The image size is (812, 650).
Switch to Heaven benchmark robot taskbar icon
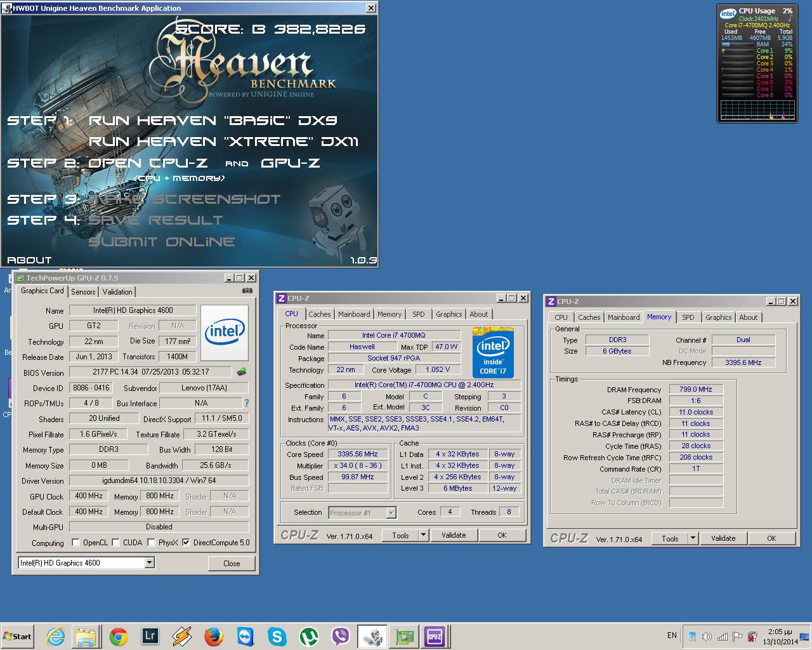pyautogui.click(x=372, y=636)
